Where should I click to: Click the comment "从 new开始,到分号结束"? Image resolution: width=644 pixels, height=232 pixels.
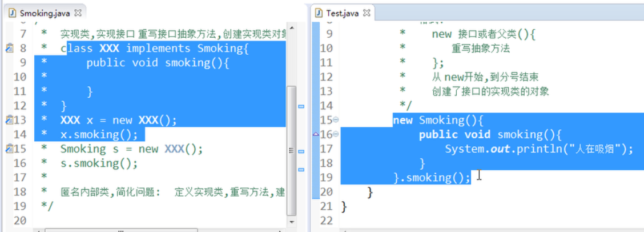(x=485, y=77)
